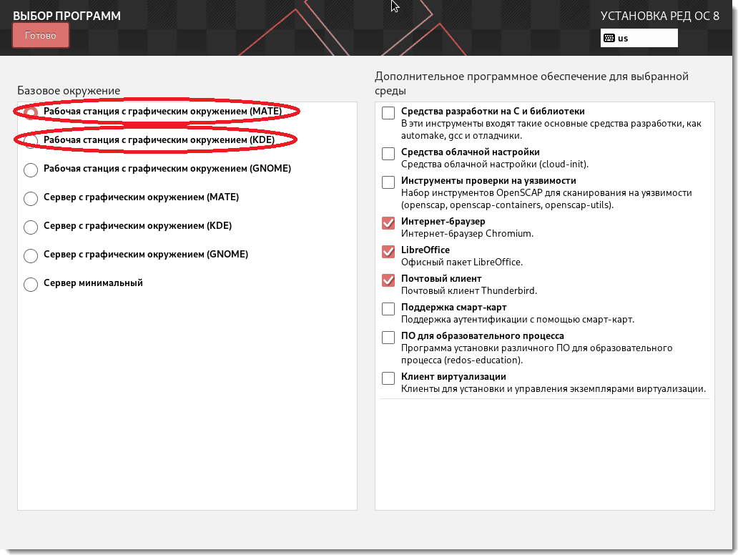Click the LibreOffice description text
Viewport: 743px width, 560px height.
(461, 262)
